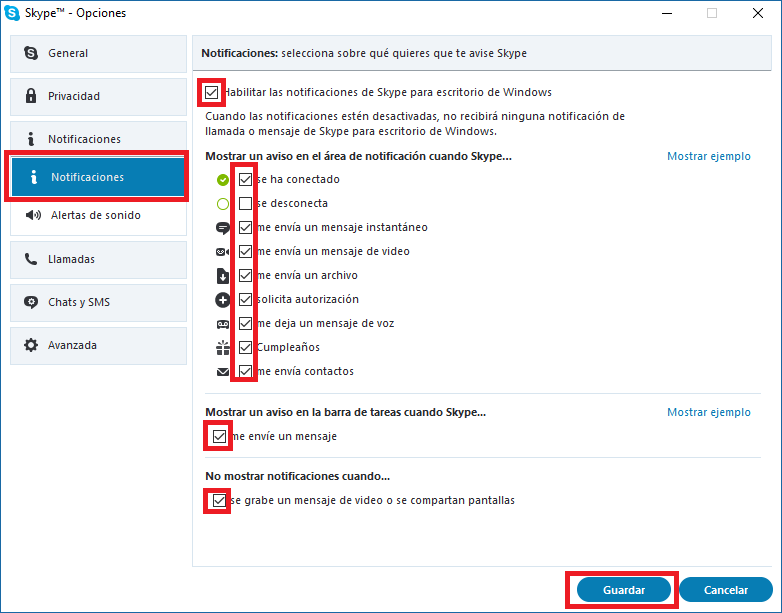Click the speaker icon beside Alertas de sonido

coord(33,215)
